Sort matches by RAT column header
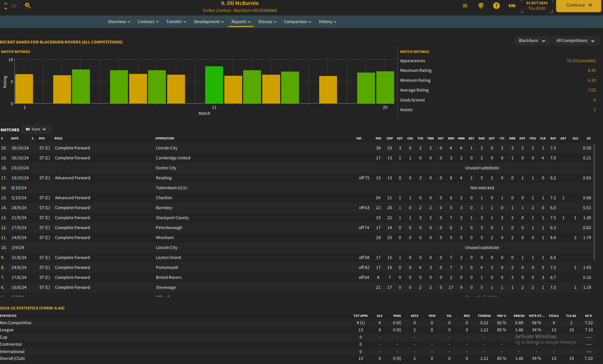This screenshot has width=603, height=364. (x=553, y=138)
